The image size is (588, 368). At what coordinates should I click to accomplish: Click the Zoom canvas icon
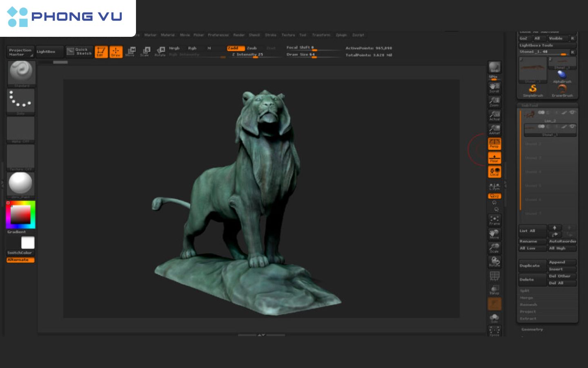[x=494, y=102]
